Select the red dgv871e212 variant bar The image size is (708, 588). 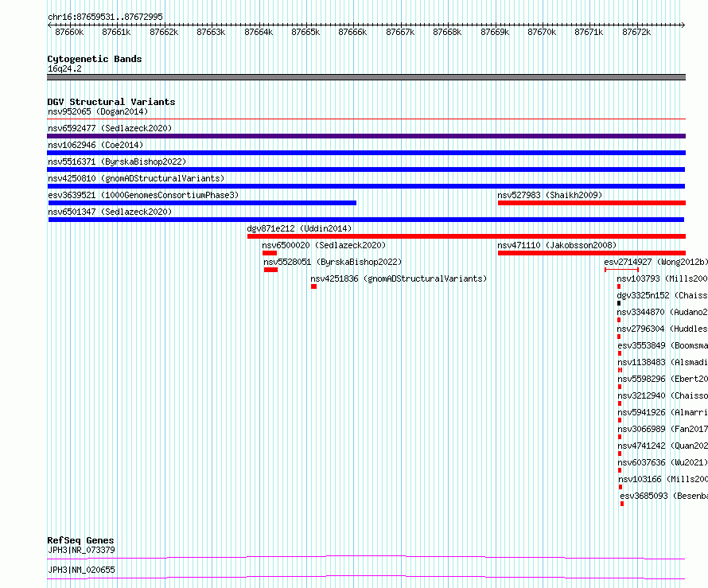pos(466,236)
